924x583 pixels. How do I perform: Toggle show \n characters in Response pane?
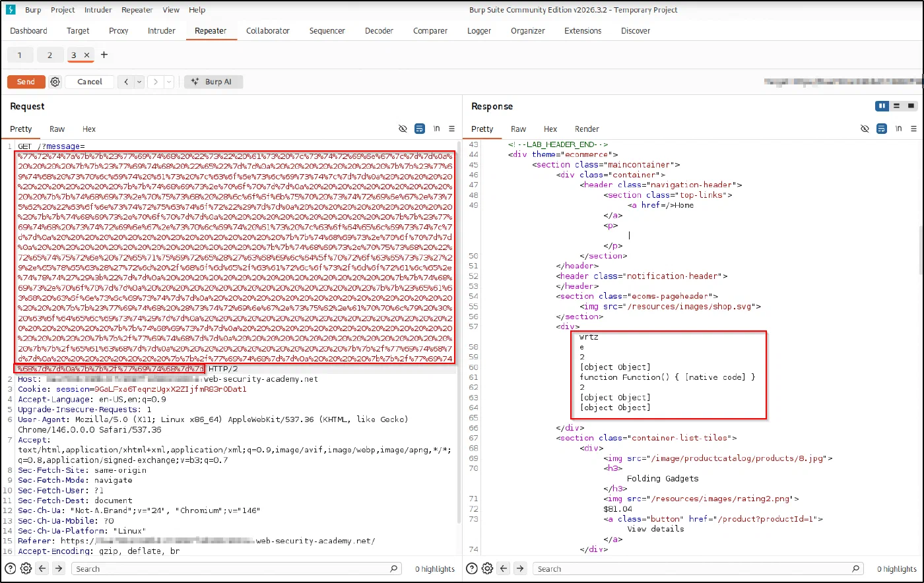click(898, 129)
